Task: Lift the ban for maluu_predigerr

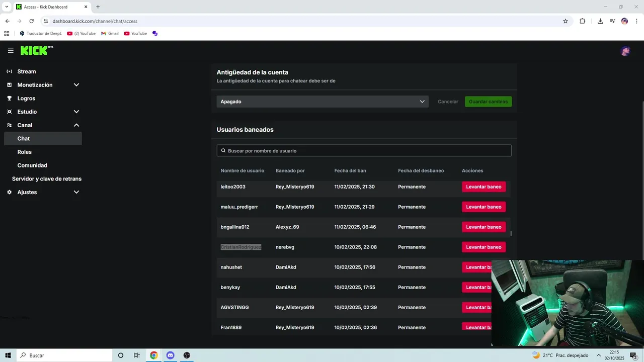Action: pos(484,207)
